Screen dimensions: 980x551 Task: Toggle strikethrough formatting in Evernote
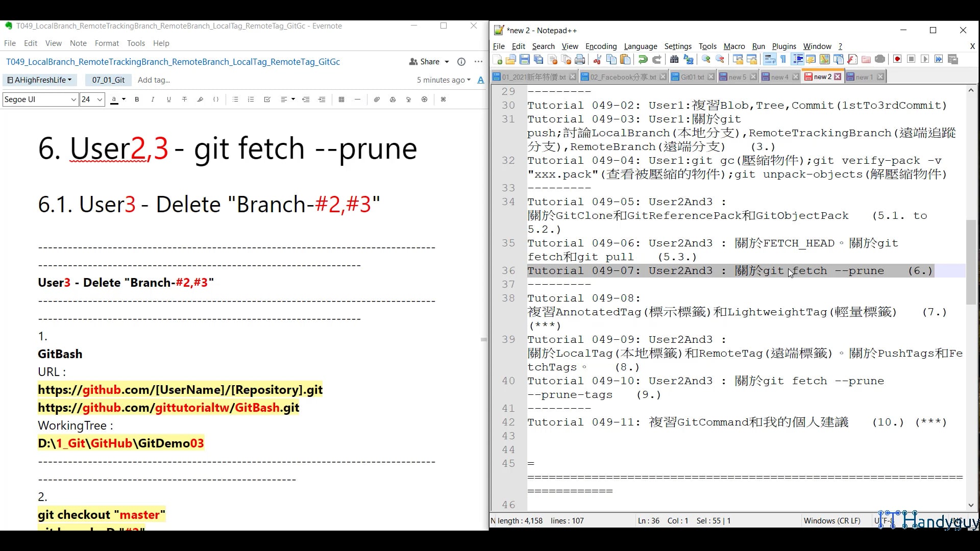pyautogui.click(x=185, y=99)
